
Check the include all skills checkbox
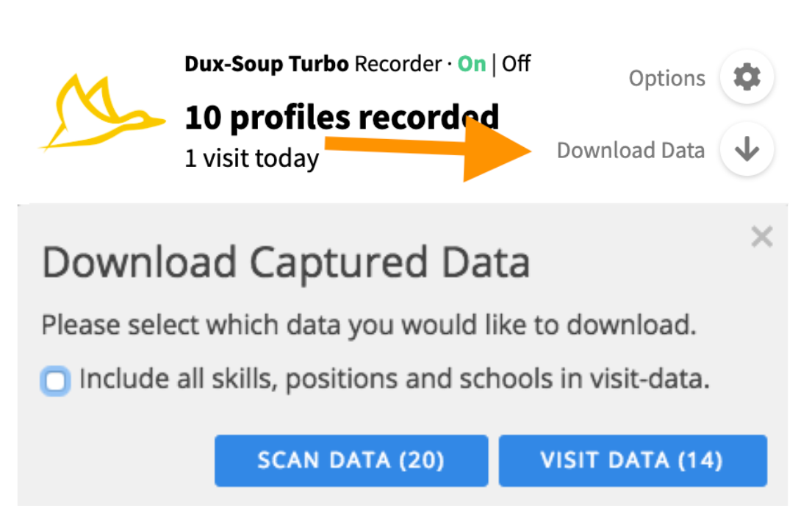(x=56, y=381)
